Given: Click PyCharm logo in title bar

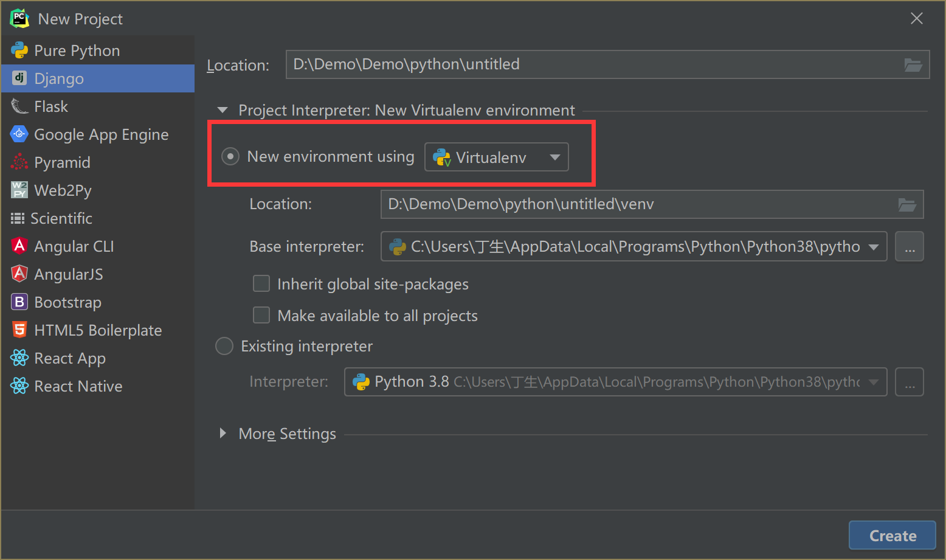Looking at the screenshot, I should tap(19, 19).
